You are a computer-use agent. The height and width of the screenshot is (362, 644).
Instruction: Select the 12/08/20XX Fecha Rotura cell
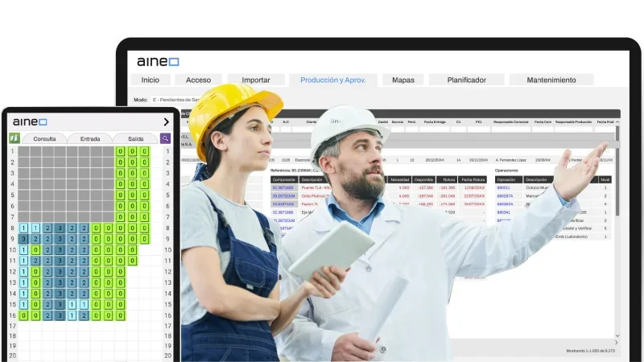474,188
